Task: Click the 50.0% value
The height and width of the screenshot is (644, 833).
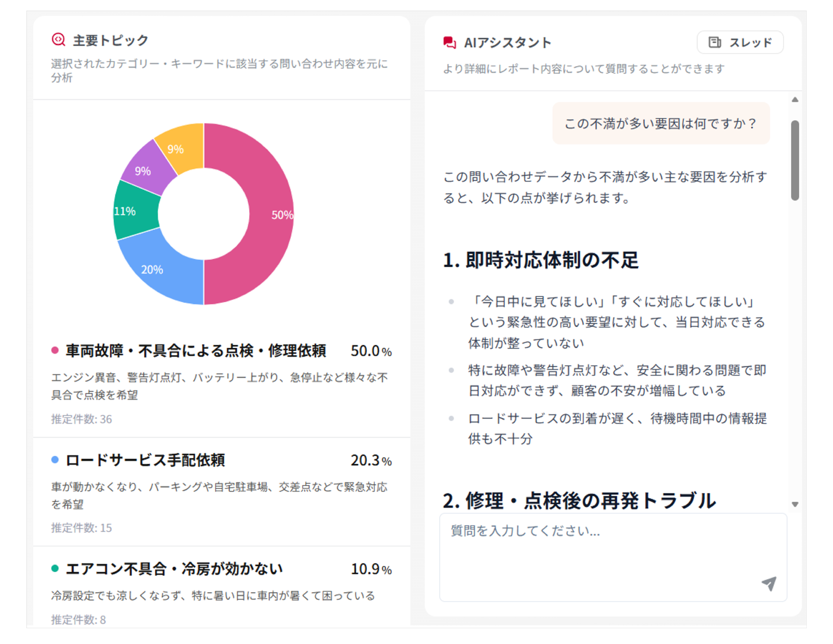Action: pos(371,351)
